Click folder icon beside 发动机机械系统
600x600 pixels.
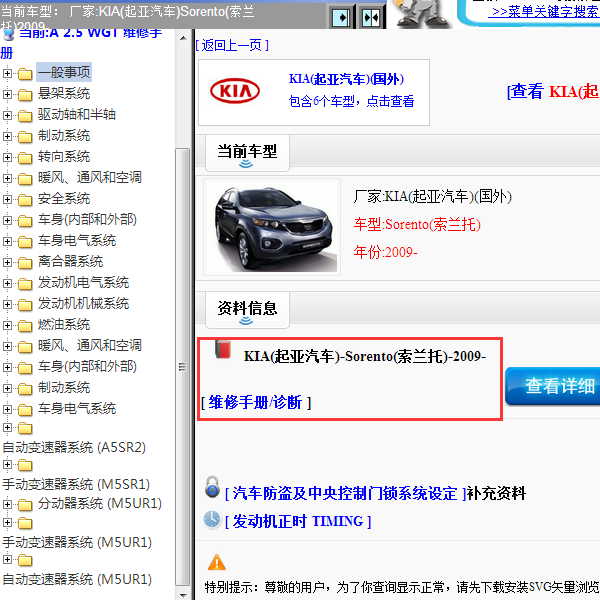click(x=25, y=305)
